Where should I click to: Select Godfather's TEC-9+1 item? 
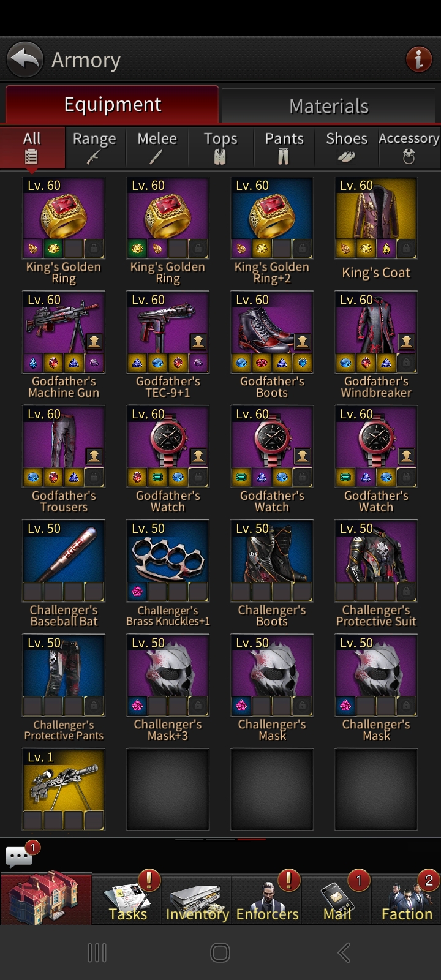pyautogui.click(x=168, y=344)
